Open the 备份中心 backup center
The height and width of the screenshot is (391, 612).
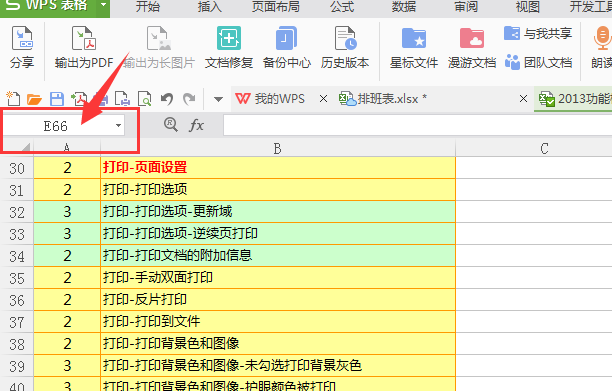pyautogui.click(x=287, y=47)
